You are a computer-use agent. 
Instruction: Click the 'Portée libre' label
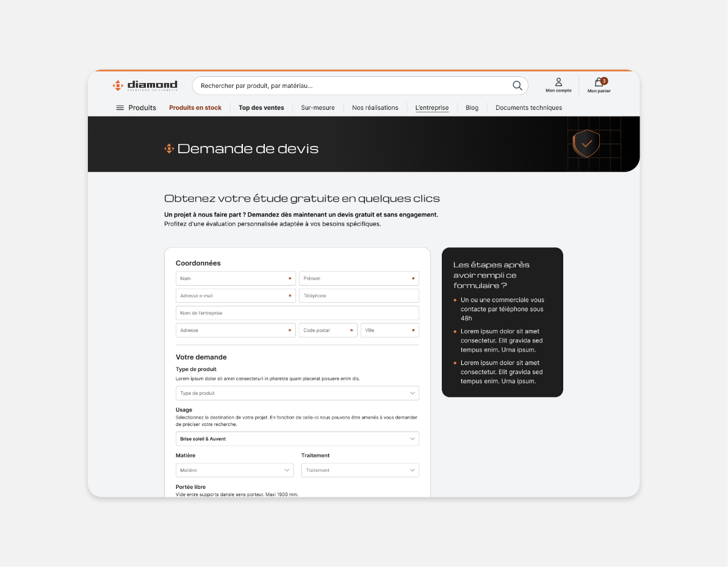click(x=190, y=487)
